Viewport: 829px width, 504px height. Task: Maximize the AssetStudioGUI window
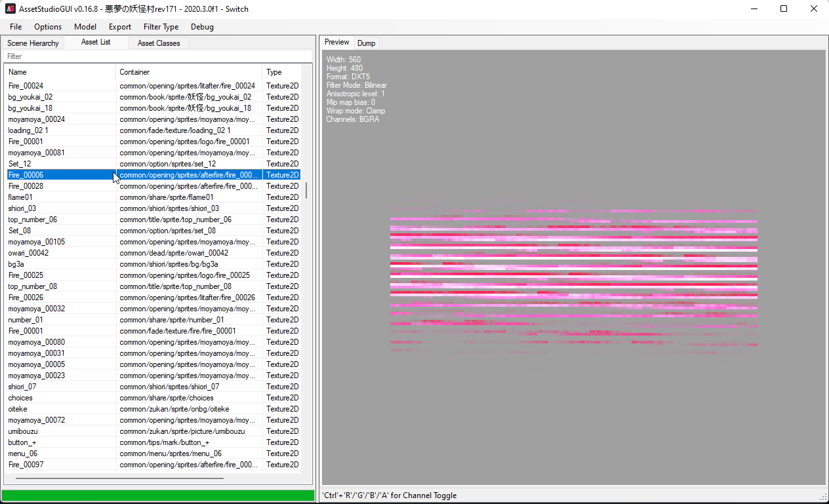783,9
